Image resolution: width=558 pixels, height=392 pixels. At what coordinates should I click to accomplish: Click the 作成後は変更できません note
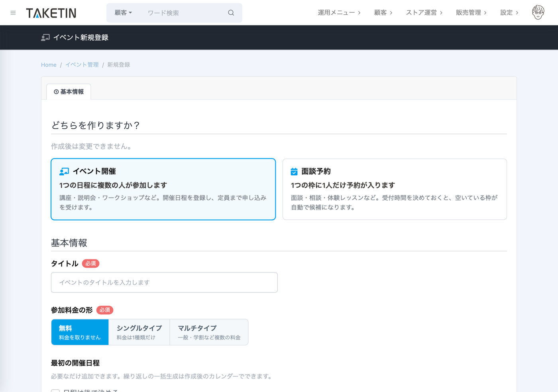[92, 146]
